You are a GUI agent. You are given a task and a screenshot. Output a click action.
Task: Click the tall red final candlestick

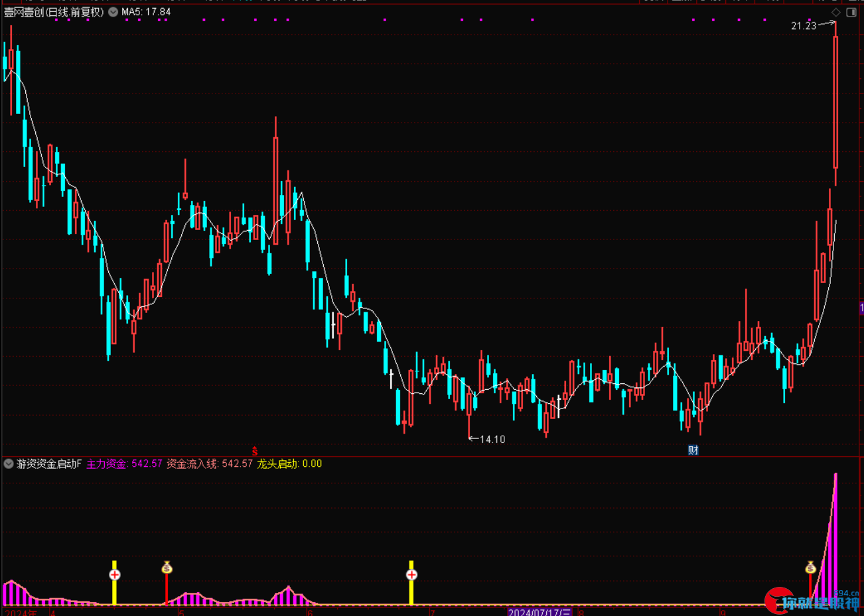tap(835, 102)
